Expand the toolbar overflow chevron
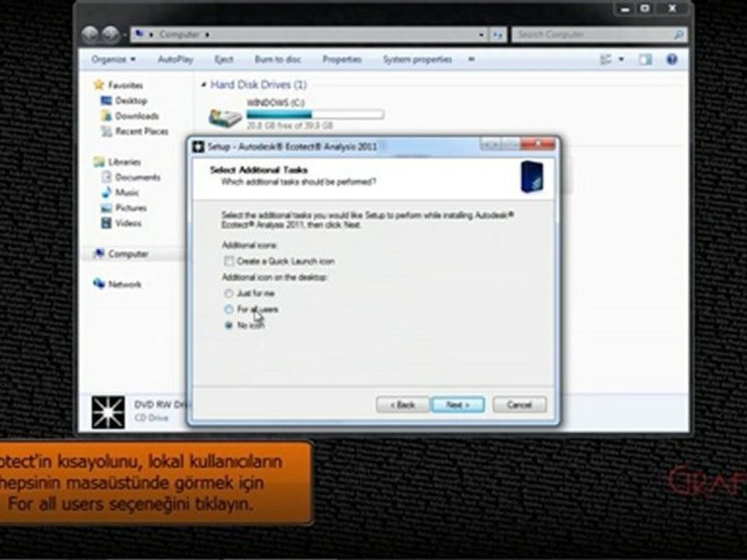 click(472, 60)
